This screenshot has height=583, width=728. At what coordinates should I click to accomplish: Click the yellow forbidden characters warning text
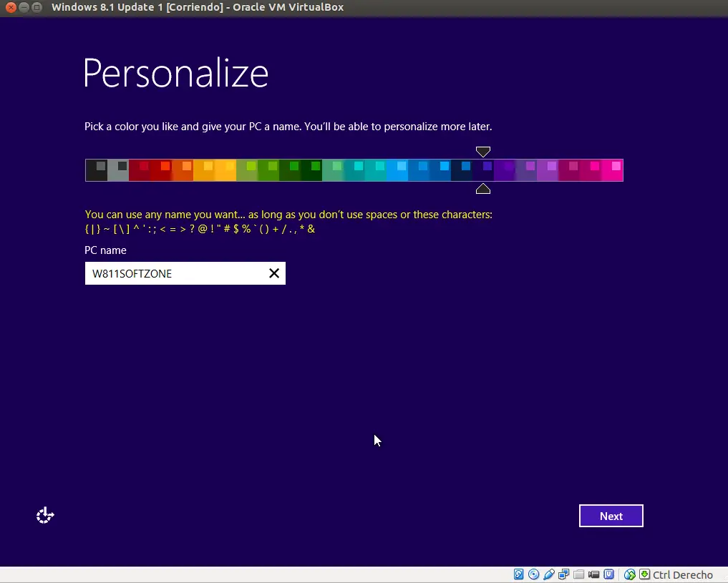coord(288,222)
